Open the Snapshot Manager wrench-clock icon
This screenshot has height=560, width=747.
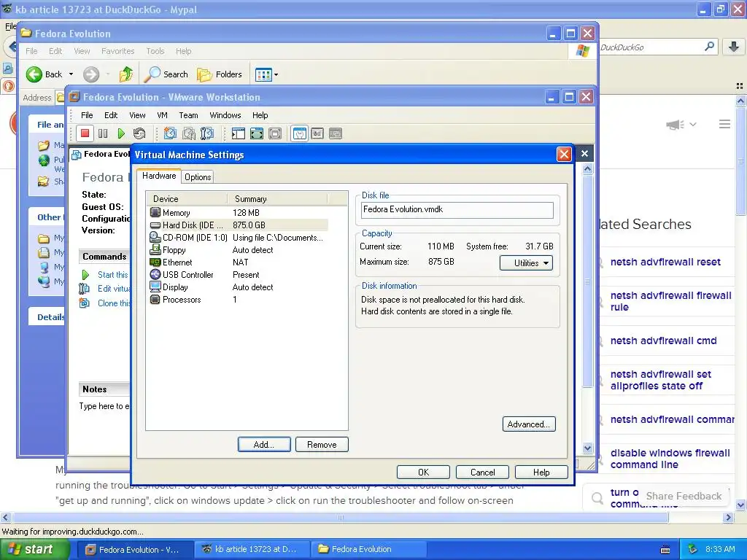pyautogui.click(x=206, y=134)
